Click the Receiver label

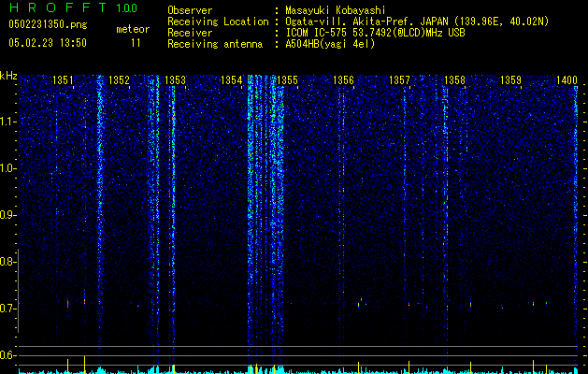click(190, 33)
